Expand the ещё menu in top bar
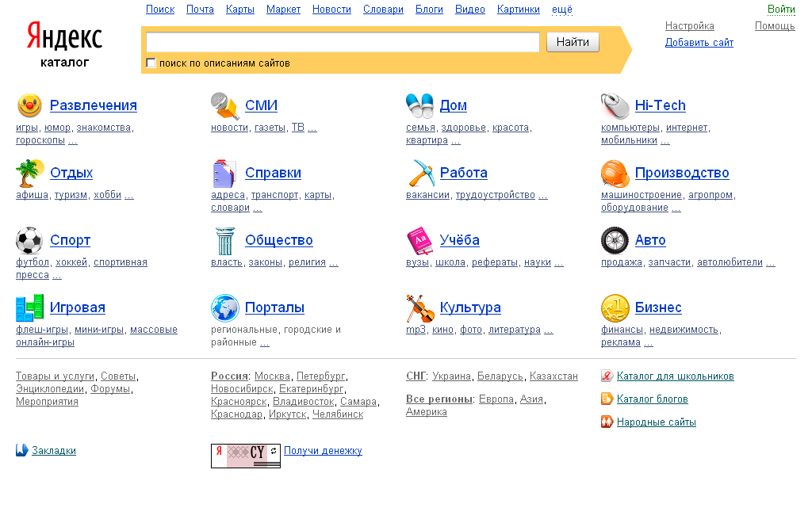 (562, 10)
